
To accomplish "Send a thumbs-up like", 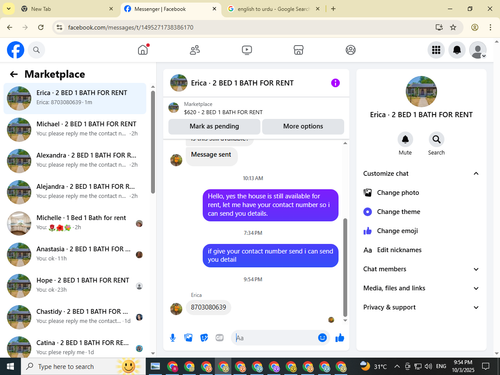I will [340, 338].
